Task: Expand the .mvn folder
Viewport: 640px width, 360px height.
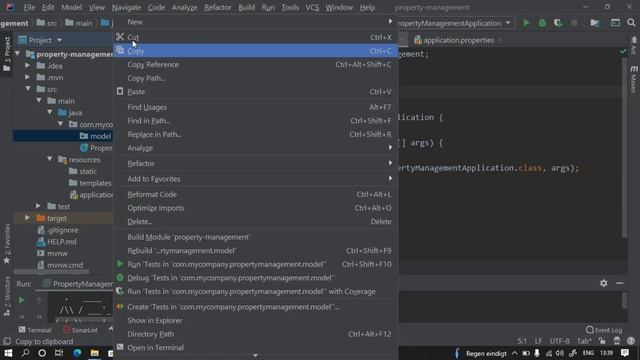Action: tap(28, 77)
